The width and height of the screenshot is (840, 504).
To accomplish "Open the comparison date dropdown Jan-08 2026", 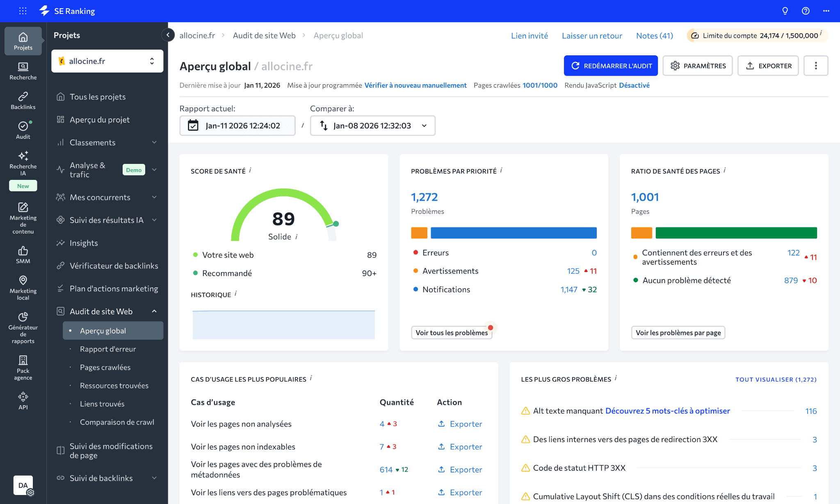I will 372,125.
